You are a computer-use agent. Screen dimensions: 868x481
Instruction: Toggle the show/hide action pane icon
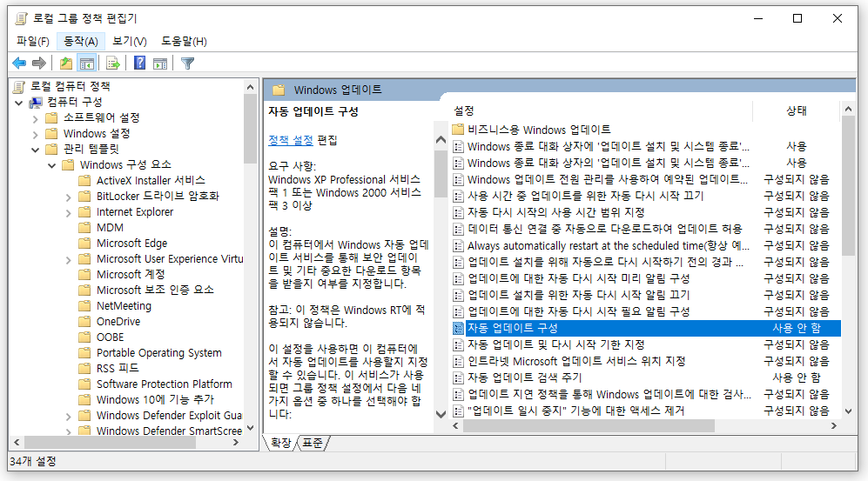click(x=160, y=63)
